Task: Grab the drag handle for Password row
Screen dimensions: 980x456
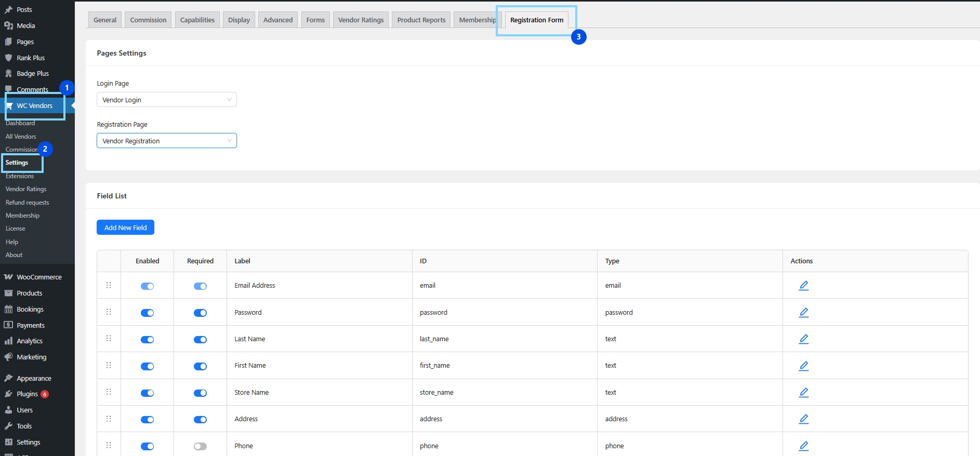Action: [x=109, y=312]
